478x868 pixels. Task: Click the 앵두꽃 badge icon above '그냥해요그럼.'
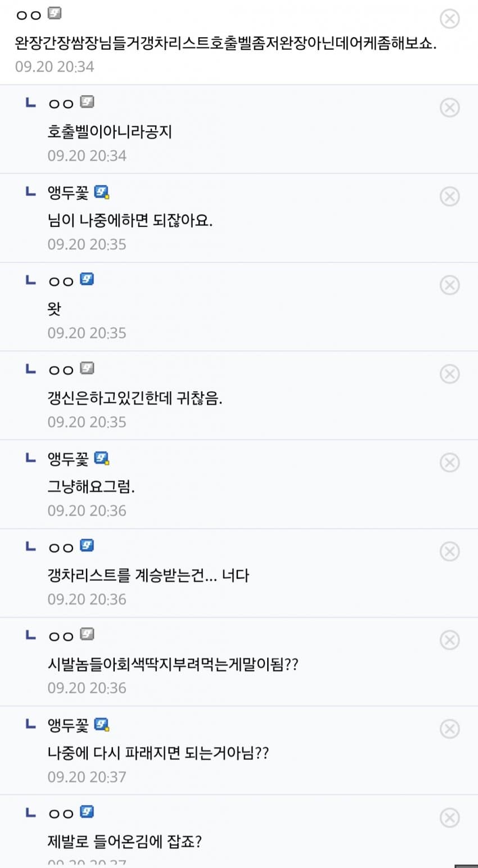pos(101,459)
